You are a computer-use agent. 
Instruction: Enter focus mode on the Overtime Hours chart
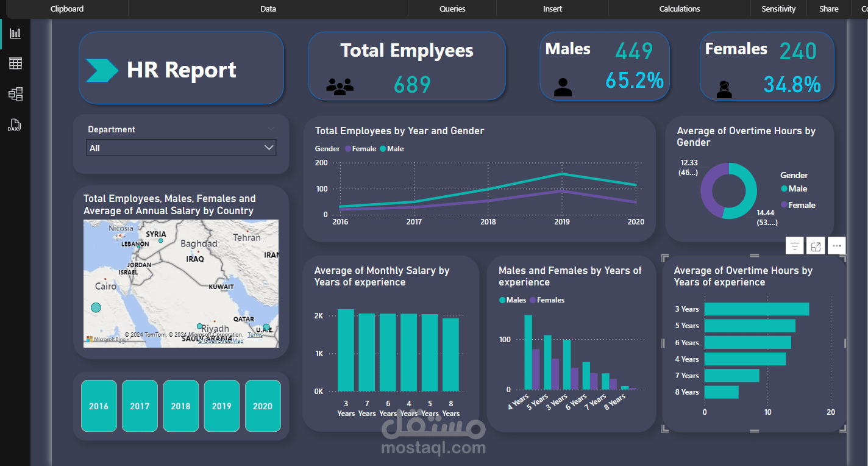816,245
